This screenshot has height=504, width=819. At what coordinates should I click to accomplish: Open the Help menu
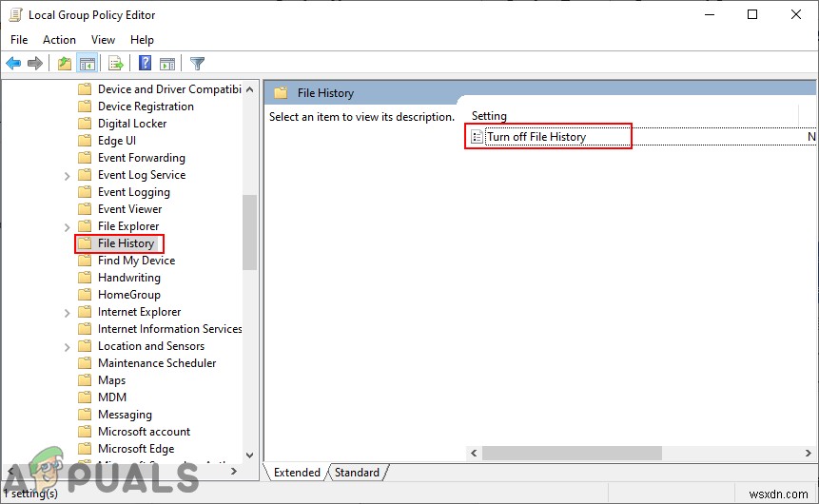coord(142,40)
